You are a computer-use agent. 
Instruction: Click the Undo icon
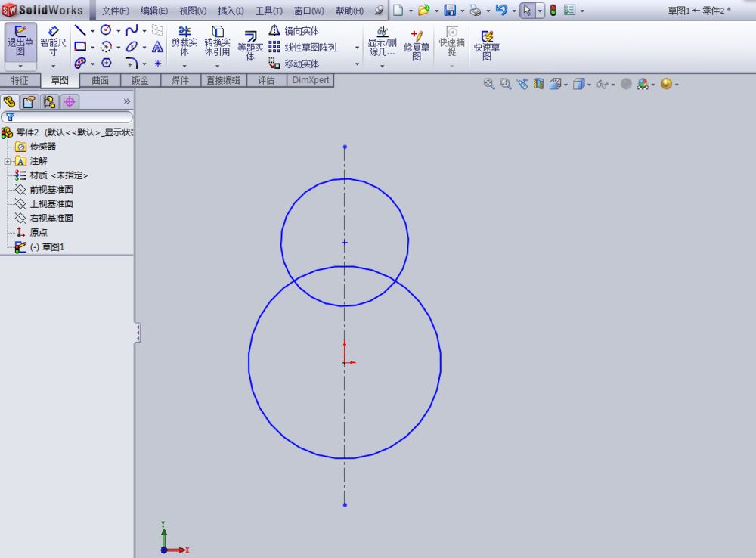tap(501, 10)
